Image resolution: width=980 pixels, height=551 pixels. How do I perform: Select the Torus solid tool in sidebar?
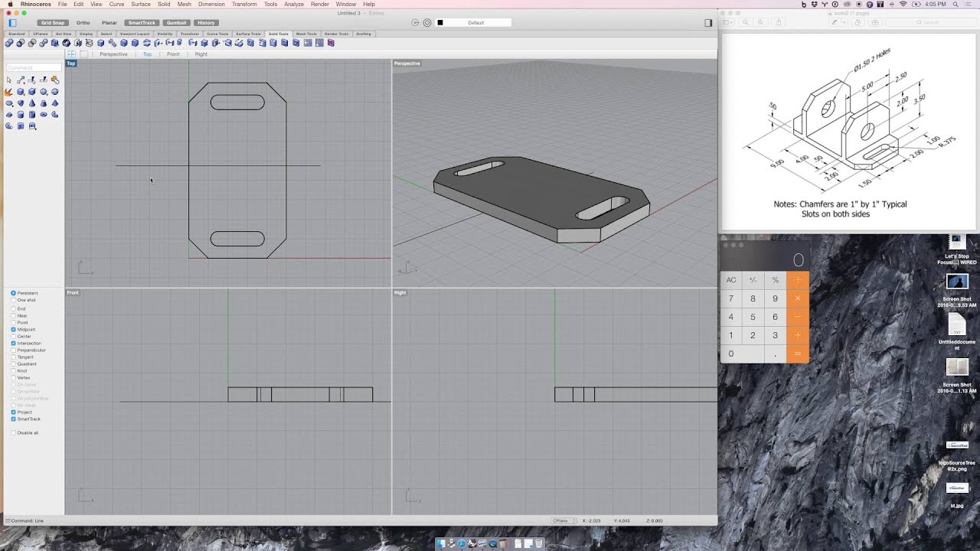point(44,115)
